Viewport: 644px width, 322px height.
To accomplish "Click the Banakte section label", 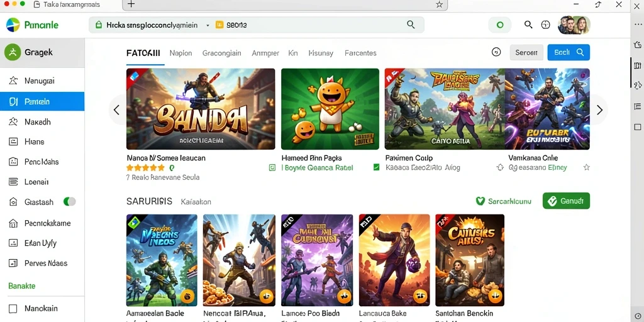I will tap(22, 286).
